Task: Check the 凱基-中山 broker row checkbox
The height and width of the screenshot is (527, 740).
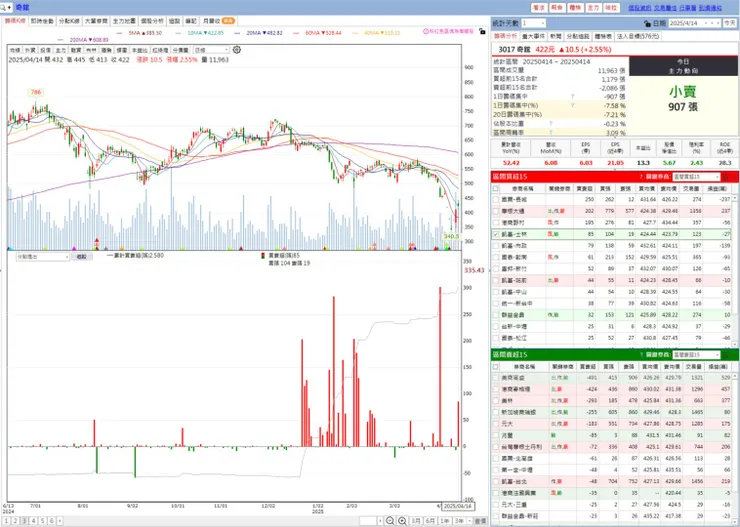Action: click(496, 292)
